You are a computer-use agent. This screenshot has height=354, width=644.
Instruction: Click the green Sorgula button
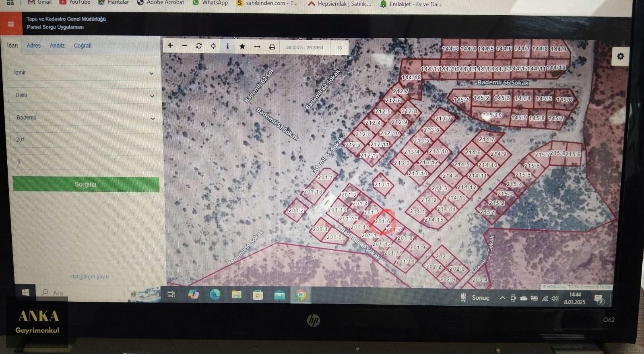(x=86, y=184)
